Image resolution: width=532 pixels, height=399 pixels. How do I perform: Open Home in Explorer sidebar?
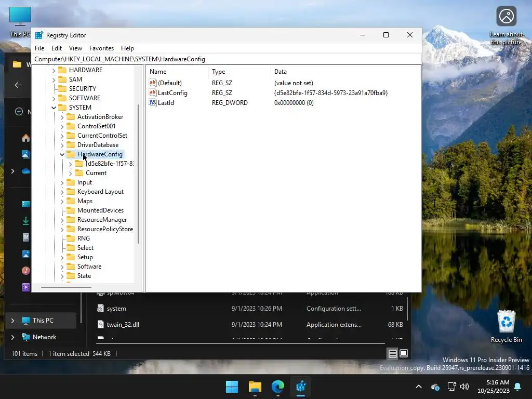point(26,138)
